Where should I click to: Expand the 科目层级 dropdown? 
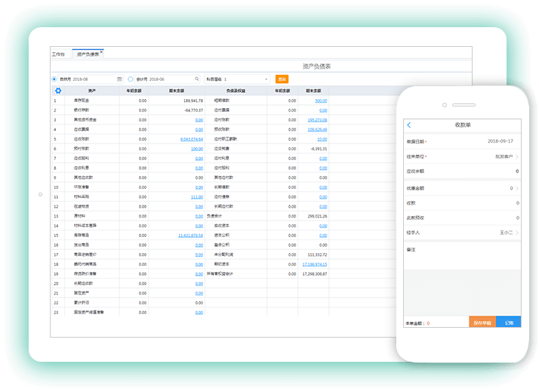click(266, 79)
